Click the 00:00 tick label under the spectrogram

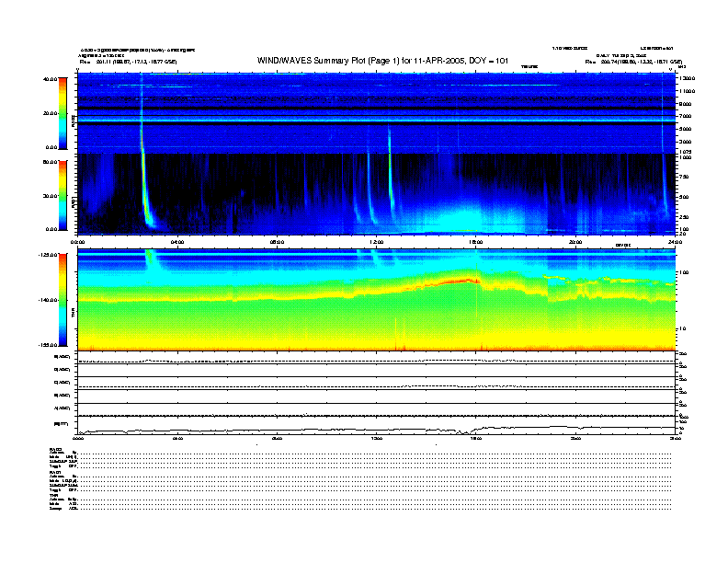[x=77, y=242]
